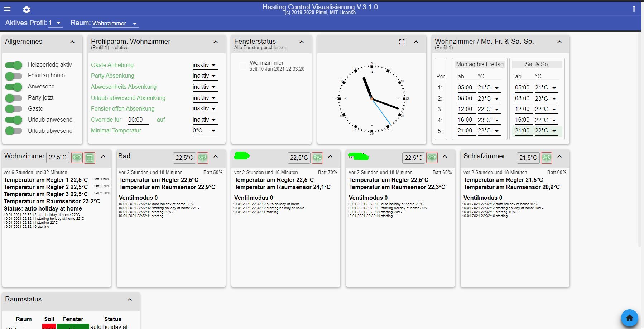The image size is (644, 329).
Task: Enable the Feiertag heute switch
Action: 14,76
